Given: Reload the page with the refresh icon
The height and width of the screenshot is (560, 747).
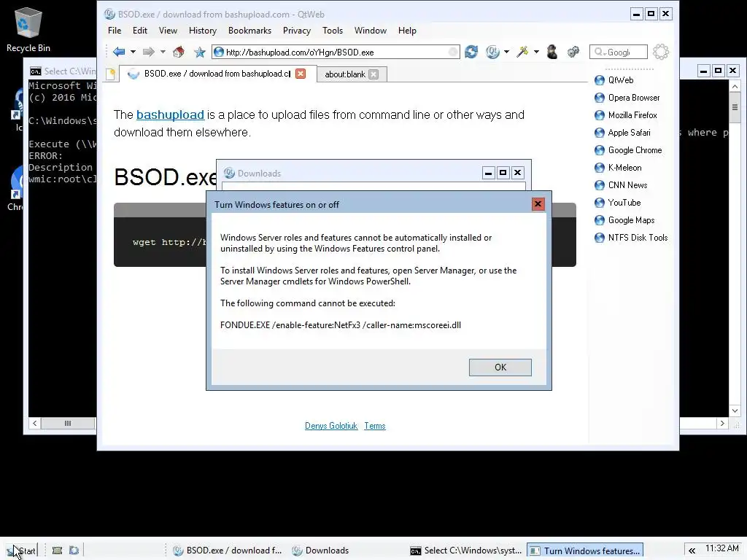Looking at the screenshot, I should tap(471, 52).
